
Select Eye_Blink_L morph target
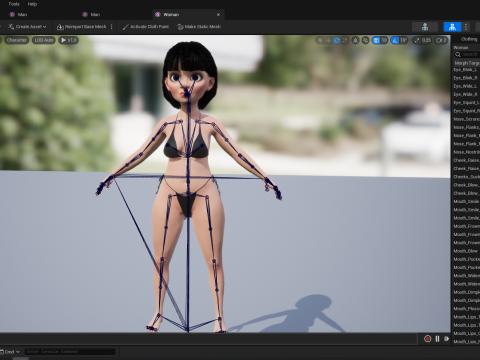click(x=465, y=70)
